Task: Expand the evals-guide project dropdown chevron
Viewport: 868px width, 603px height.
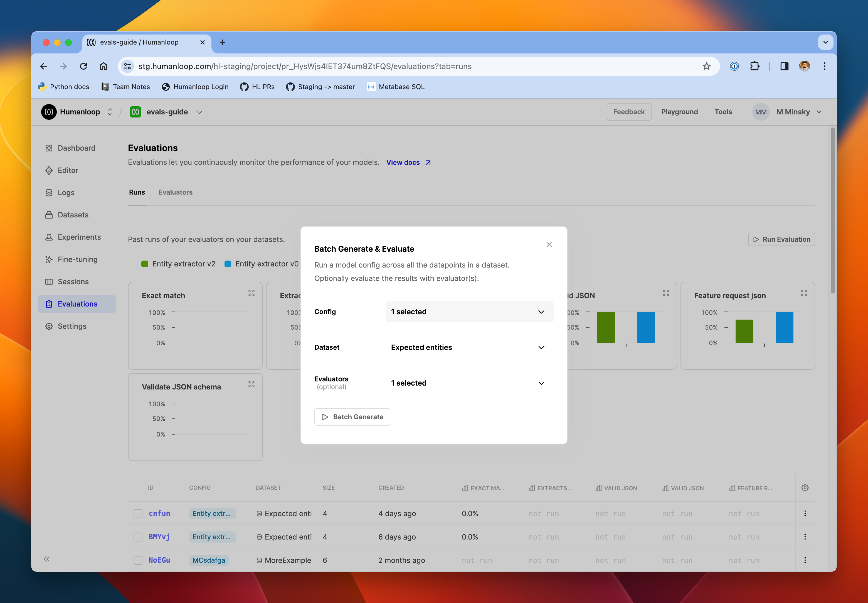Action: tap(199, 112)
